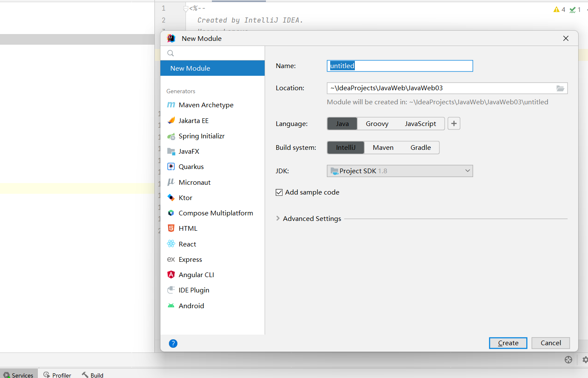Select the Angular CLI generator
588x378 pixels.
coord(212,275)
